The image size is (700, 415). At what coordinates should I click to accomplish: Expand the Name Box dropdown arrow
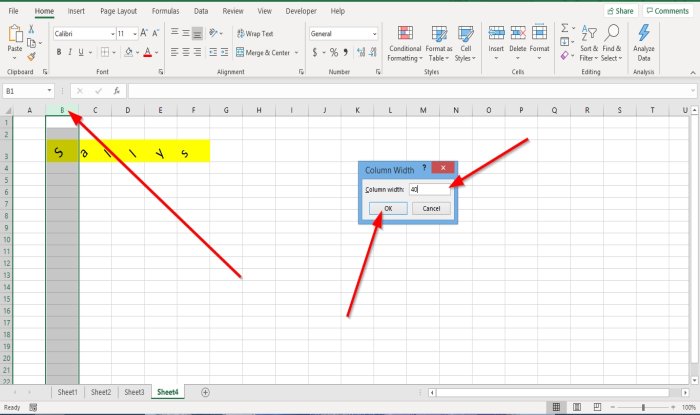pyautogui.click(x=49, y=91)
